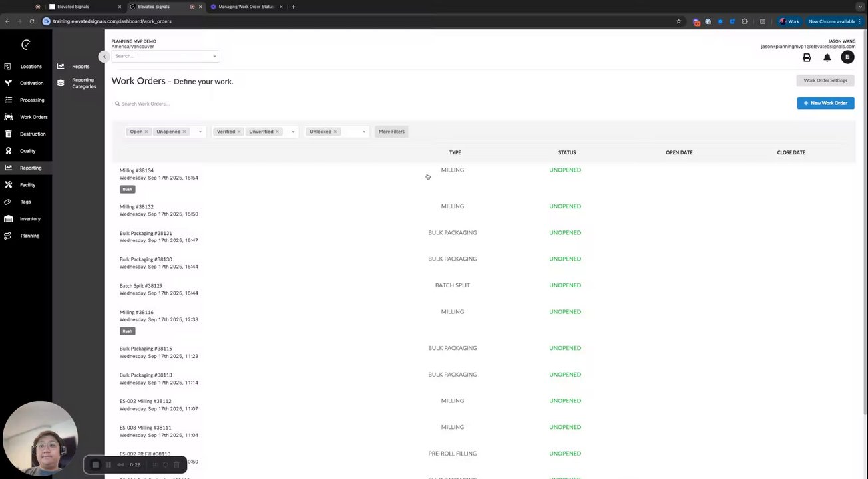
Task: Click More Filters button
Action: (391, 132)
